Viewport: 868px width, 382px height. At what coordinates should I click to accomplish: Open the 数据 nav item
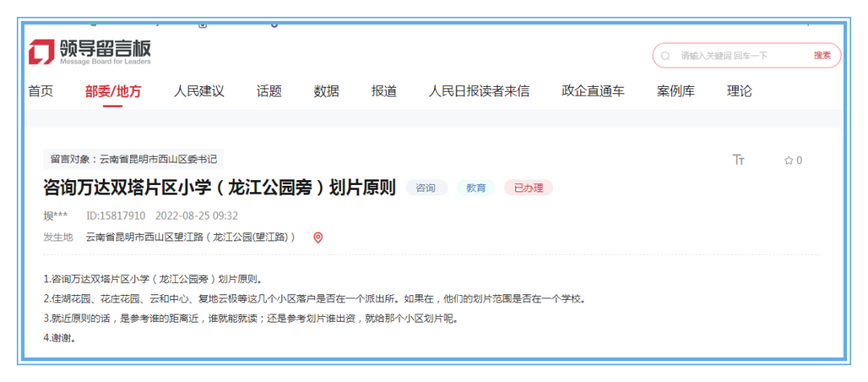(x=326, y=92)
